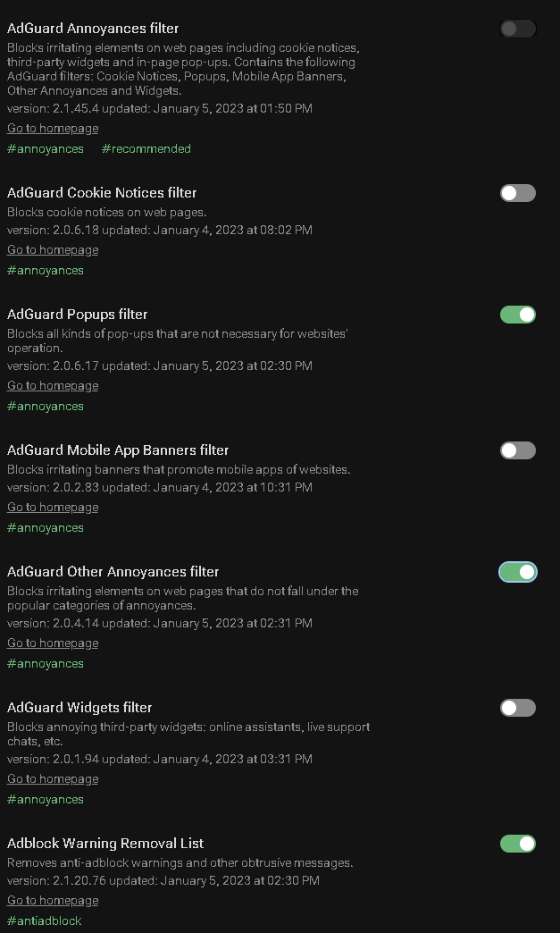Open homepage of AdGuard Annoyances filter
560x933 pixels.
click(x=52, y=128)
